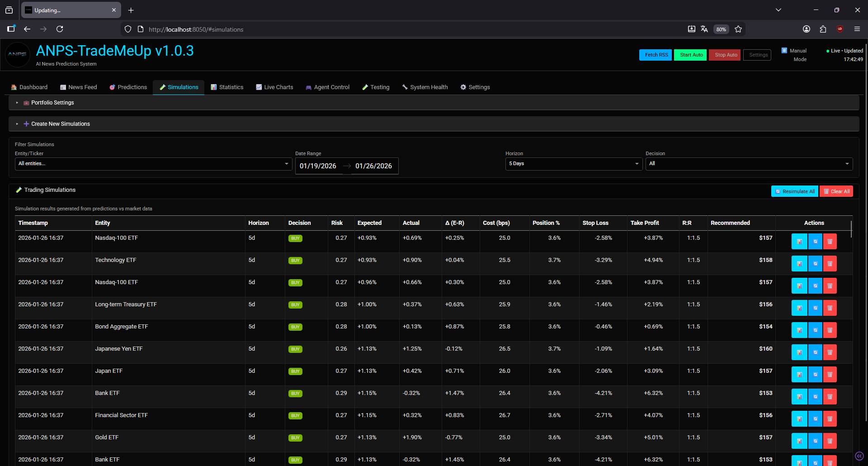View chart for Financial Sector ETF row
This screenshot has width=868, height=466.
[x=799, y=419]
